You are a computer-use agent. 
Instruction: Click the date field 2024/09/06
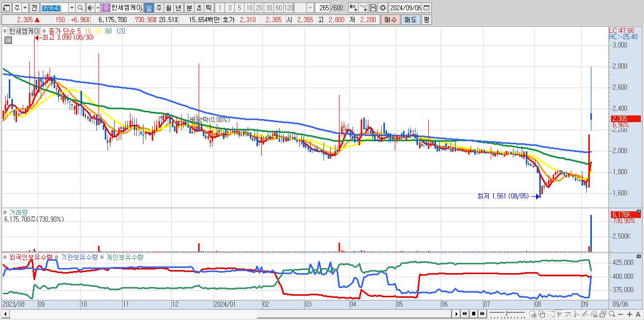(x=406, y=8)
